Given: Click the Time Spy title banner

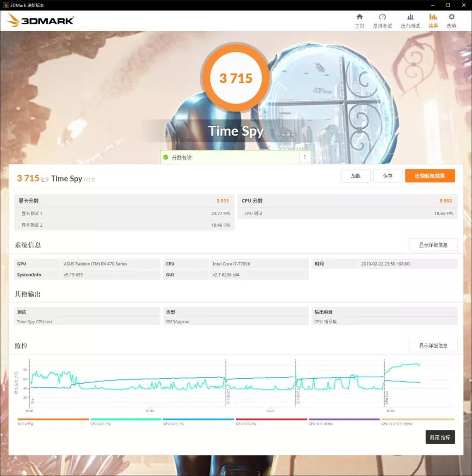Looking at the screenshot, I should tap(236, 131).
